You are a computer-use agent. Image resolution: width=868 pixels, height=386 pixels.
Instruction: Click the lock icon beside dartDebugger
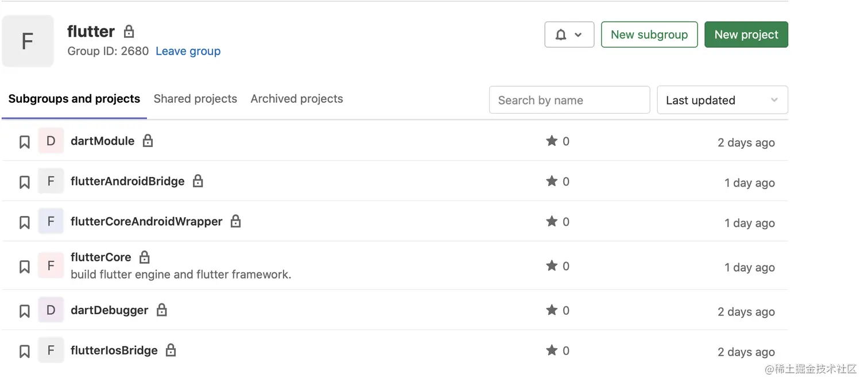[x=161, y=310]
